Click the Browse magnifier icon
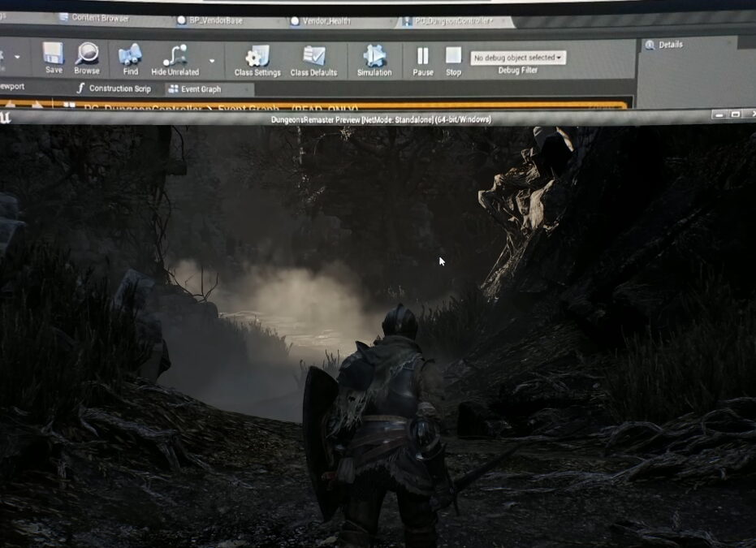The width and height of the screenshot is (756, 548). (x=87, y=58)
